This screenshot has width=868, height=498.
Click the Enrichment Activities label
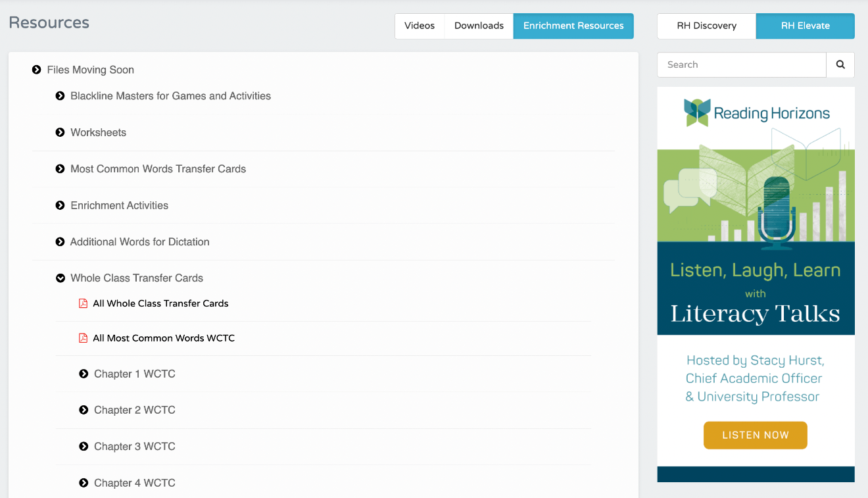(x=120, y=205)
